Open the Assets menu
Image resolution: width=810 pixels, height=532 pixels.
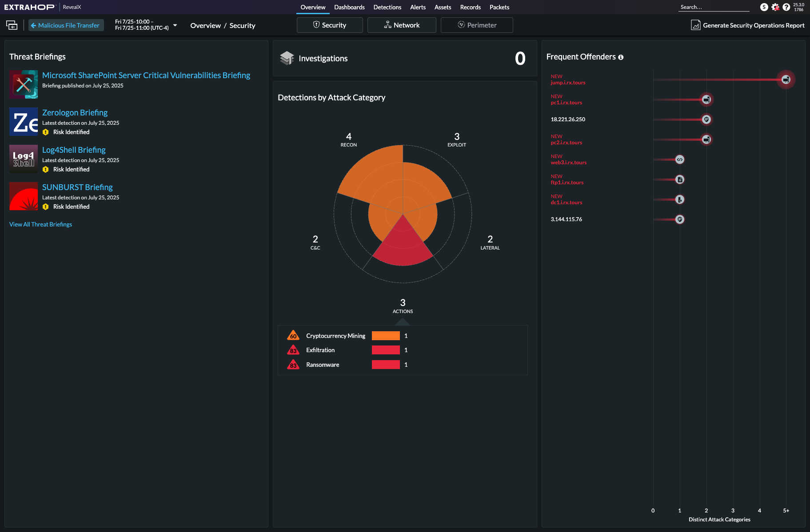coord(443,7)
